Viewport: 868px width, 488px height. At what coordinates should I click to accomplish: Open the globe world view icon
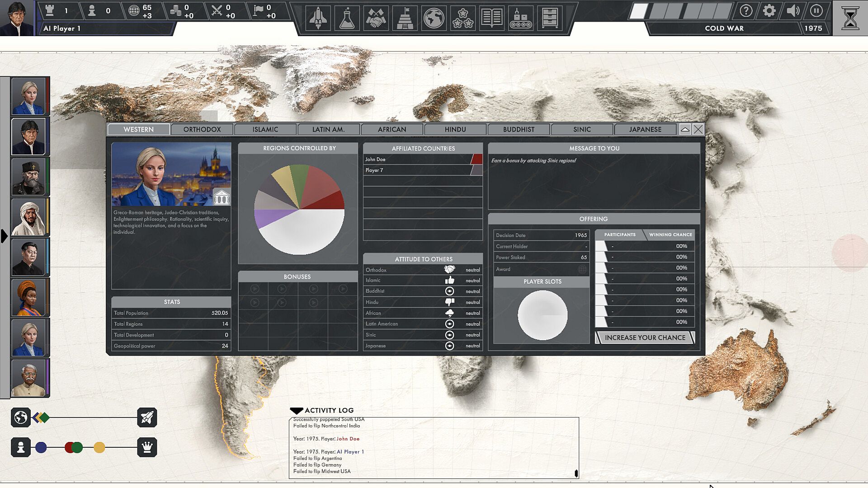click(x=434, y=18)
